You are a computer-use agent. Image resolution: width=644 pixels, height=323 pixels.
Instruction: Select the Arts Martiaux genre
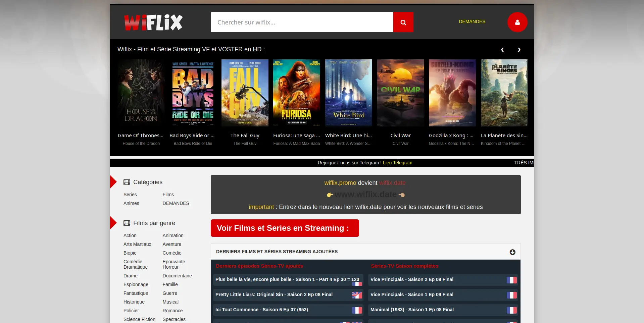(137, 244)
